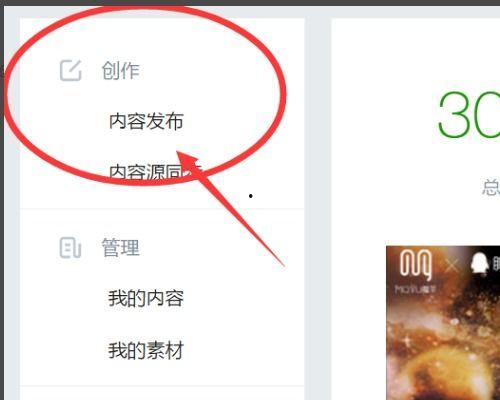The image size is (500, 400).
Task: Select the 创作 section heading
Action: (x=120, y=71)
